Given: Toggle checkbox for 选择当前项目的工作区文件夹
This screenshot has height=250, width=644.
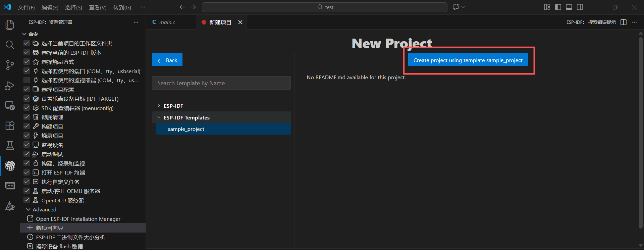Looking at the screenshot, I should (x=26, y=43).
